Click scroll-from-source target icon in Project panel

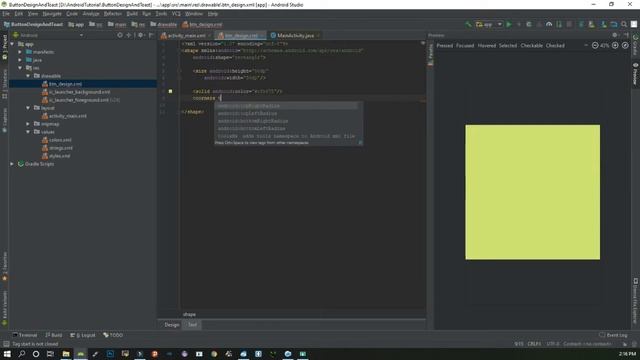click(x=120, y=35)
